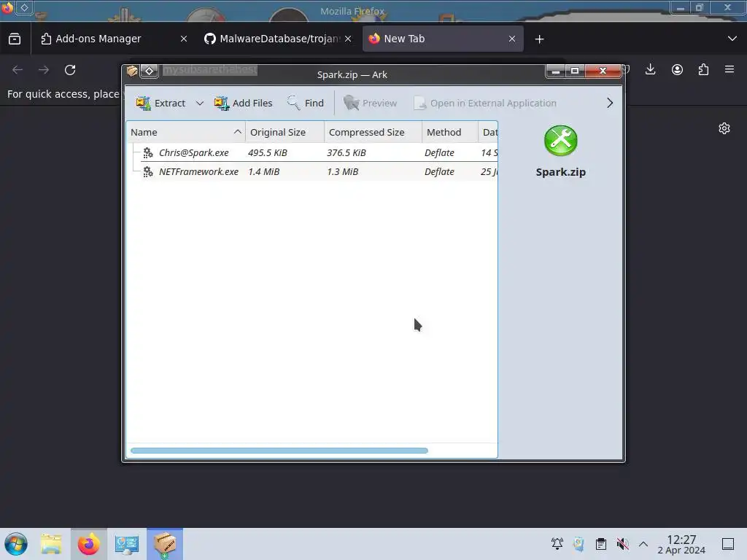The height and width of the screenshot is (560, 747).
Task: Click the clipboard tray icon
Action: [601, 543]
